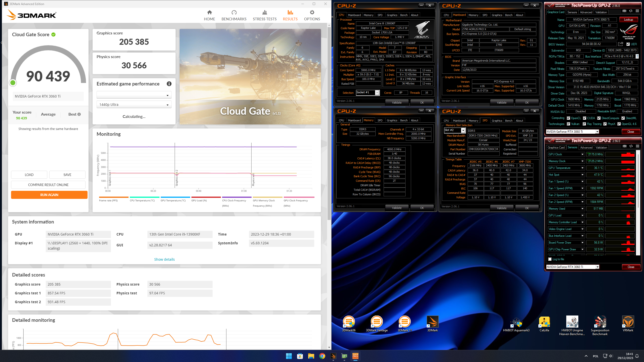Click the Best score info icon
Screen dimensions: 644x362
(79, 114)
